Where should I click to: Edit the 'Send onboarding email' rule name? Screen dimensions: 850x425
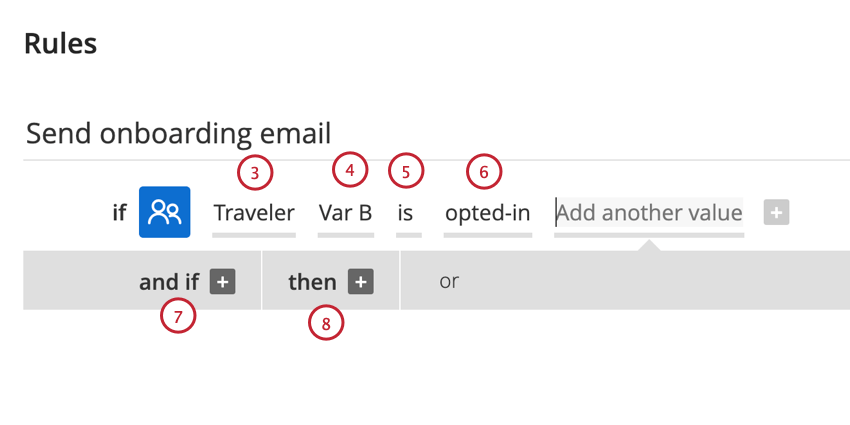[179, 134]
